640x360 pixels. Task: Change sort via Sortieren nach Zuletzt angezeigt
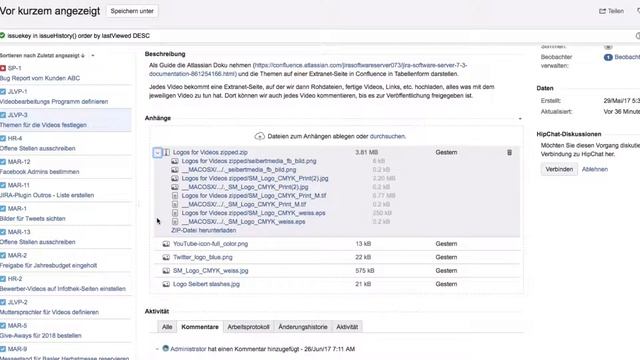click(42, 56)
